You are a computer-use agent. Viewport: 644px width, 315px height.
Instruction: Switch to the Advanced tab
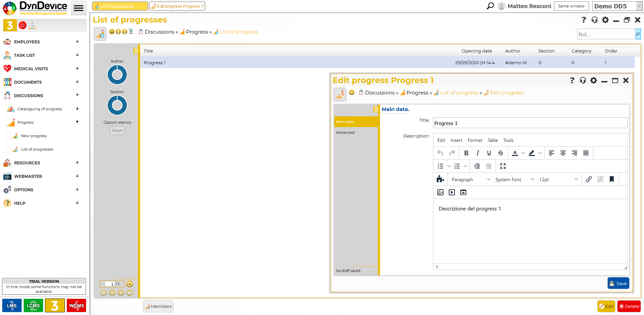(x=356, y=132)
